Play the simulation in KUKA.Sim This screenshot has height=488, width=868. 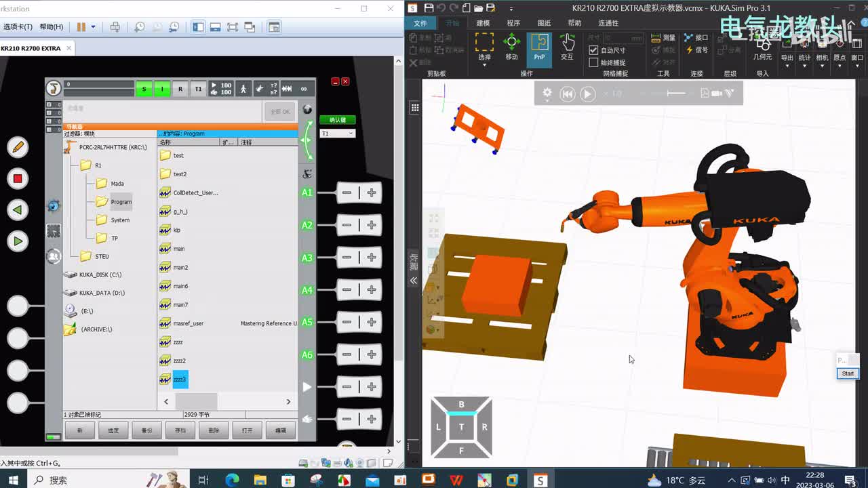coord(588,94)
